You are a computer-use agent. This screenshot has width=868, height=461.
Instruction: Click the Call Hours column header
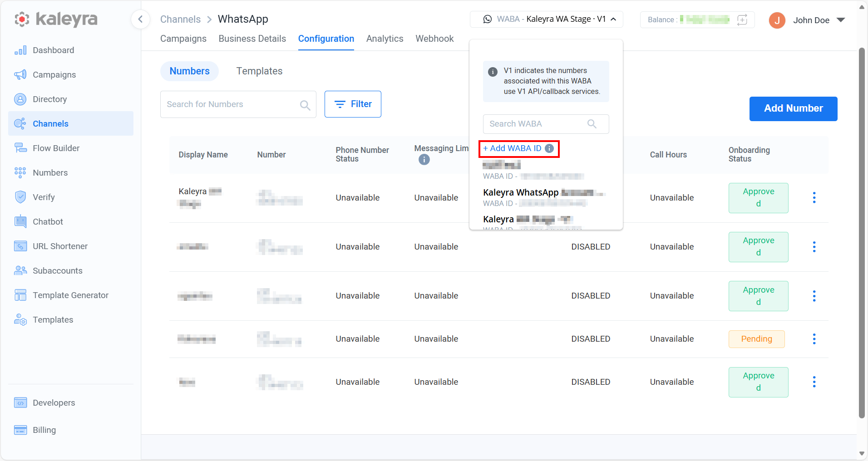[668, 155]
